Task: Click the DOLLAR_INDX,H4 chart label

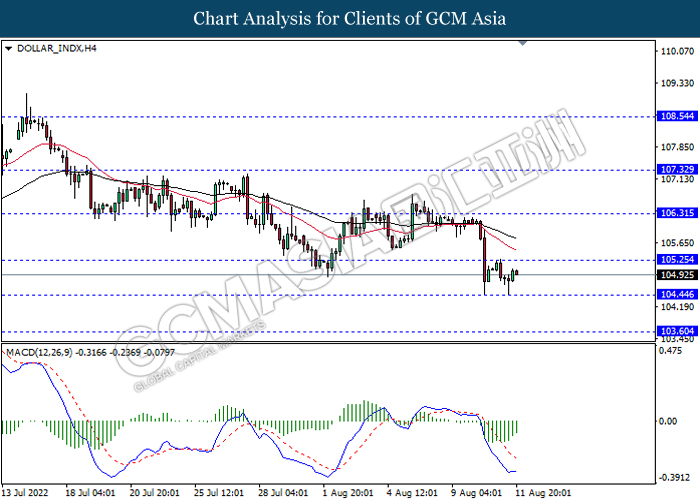Action: point(57,48)
